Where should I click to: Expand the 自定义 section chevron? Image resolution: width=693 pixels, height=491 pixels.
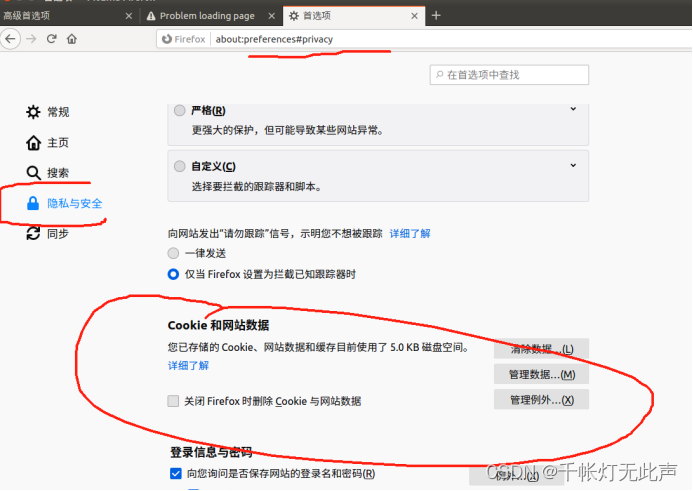pyautogui.click(x=573, y=165)
